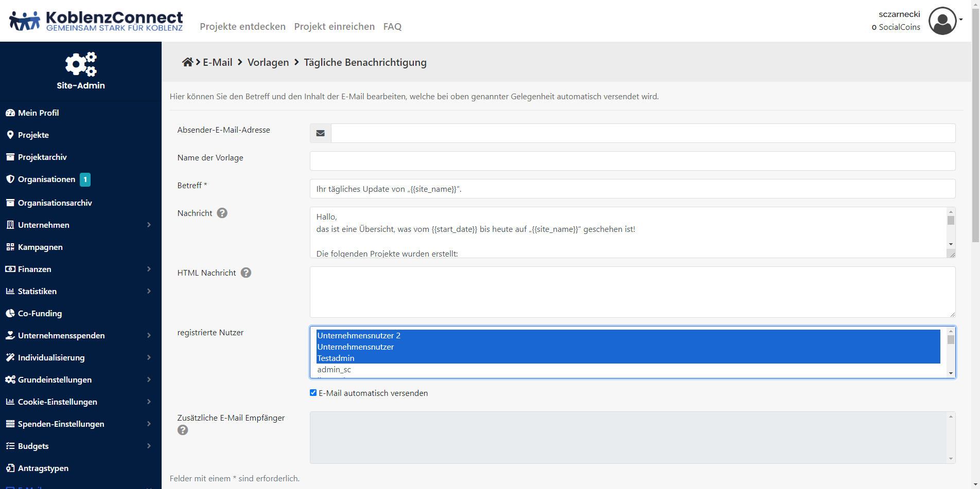The width and height of the screenshot is (980, 489).
Task: Click the envelope icon in the sender field
Action: [x=320, y=133]
